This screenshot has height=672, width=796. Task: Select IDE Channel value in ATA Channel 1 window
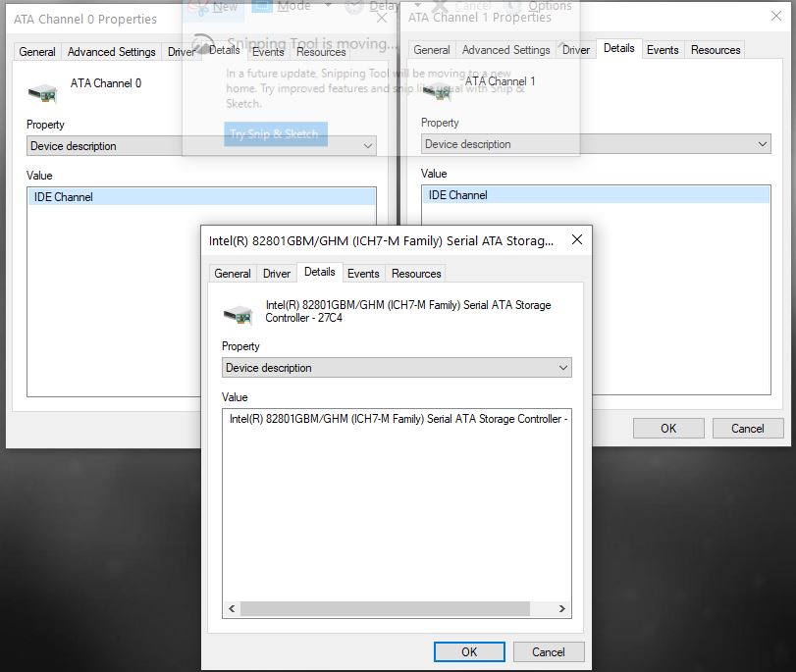pos(596,195)
